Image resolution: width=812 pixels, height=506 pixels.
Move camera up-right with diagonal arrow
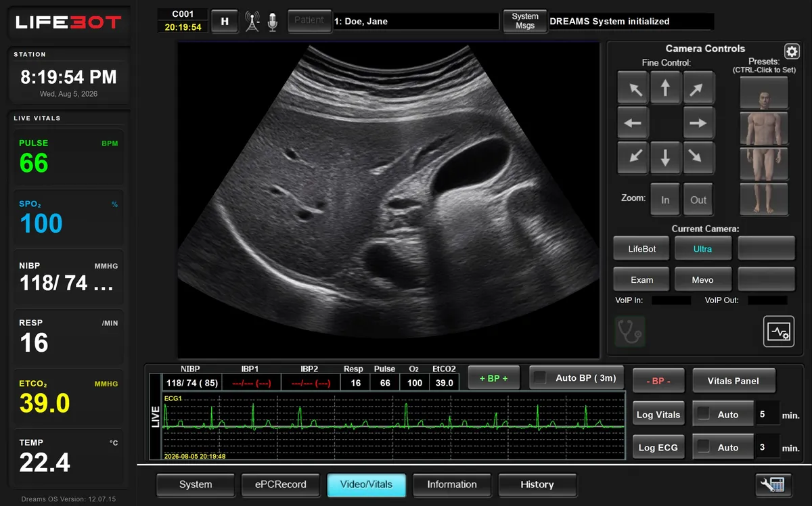698,88
